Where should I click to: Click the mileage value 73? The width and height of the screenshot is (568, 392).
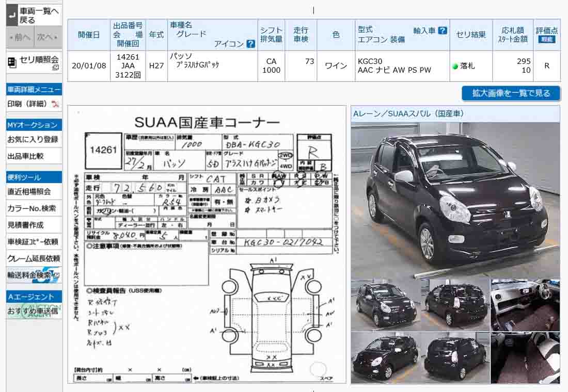[309, 61]
